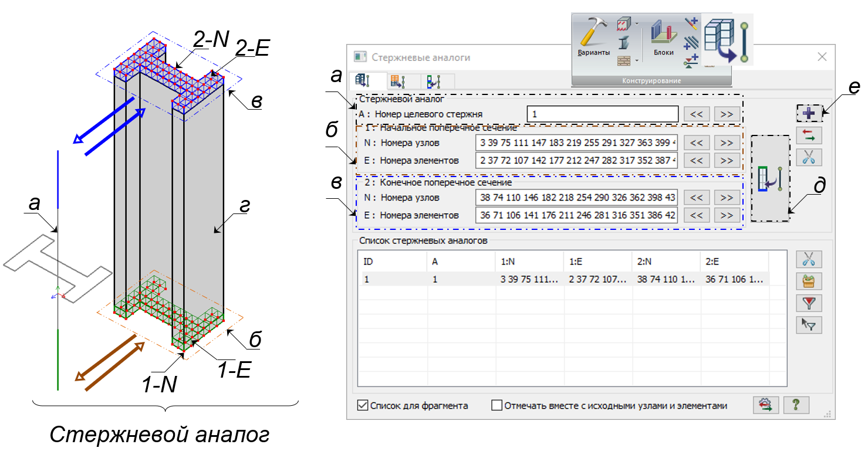Image resolution: width=868 pixels, height=458 pixels.
Task: Click the 1:N column header
Action: (528, 262)
